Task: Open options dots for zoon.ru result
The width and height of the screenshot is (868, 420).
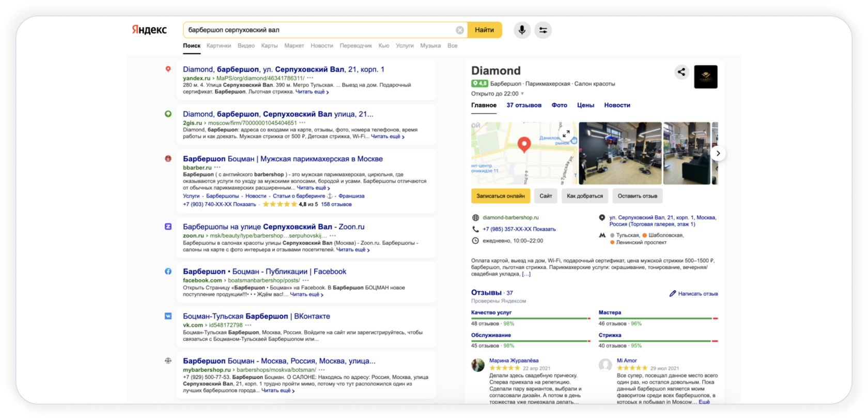Action: tap(333, 235)
